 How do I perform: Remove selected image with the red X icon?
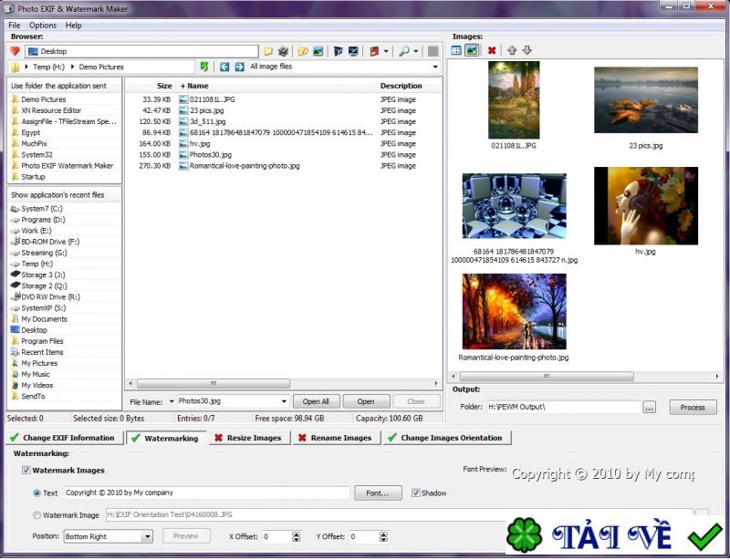click(492, 50)
